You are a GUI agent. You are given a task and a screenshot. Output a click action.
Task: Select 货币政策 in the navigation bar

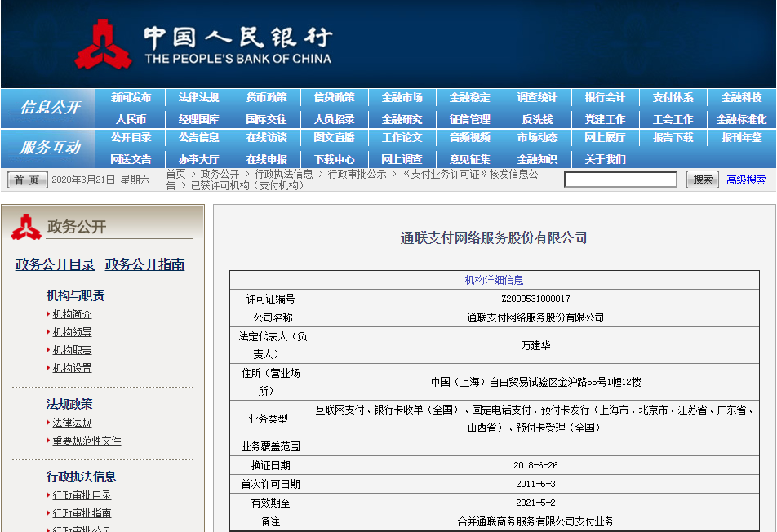pos(267,98)
